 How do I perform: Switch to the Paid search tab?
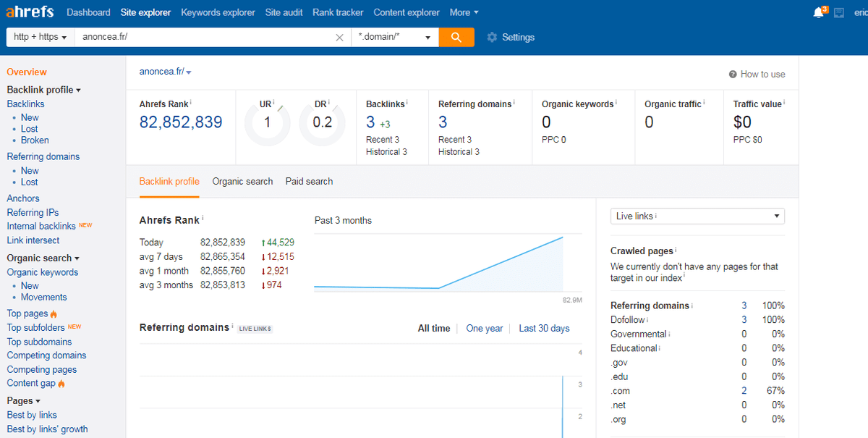[x=309, y=182]
